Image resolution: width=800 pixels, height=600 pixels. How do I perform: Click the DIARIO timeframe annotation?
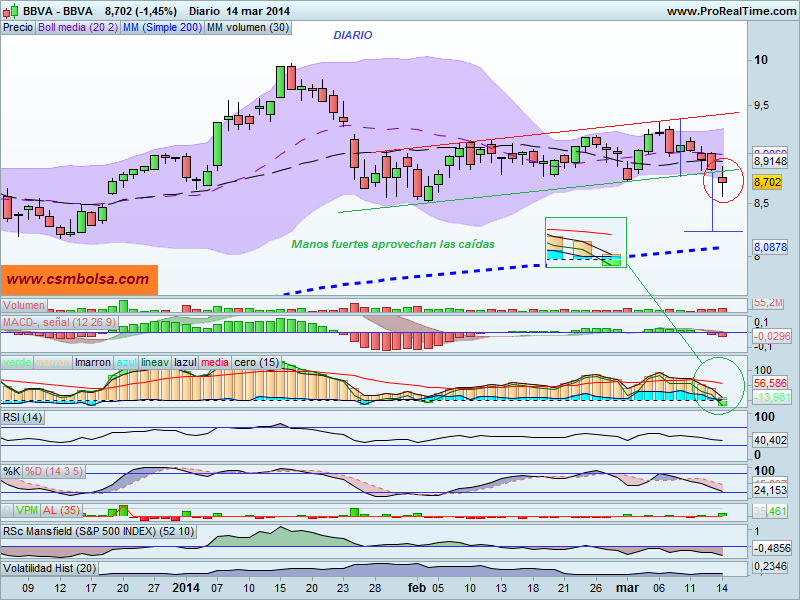353,35
